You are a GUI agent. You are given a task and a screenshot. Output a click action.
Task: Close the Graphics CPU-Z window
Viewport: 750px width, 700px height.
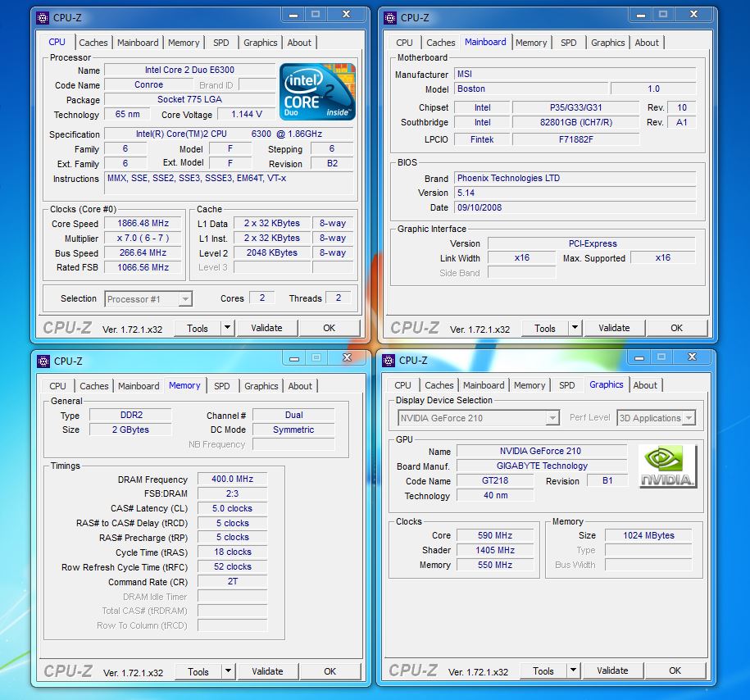click(x=692, y=357)
